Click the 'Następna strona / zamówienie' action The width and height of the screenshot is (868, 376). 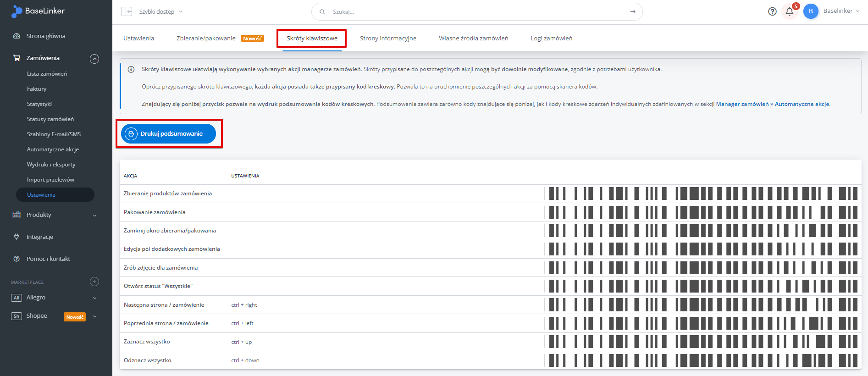coord(164,305)
